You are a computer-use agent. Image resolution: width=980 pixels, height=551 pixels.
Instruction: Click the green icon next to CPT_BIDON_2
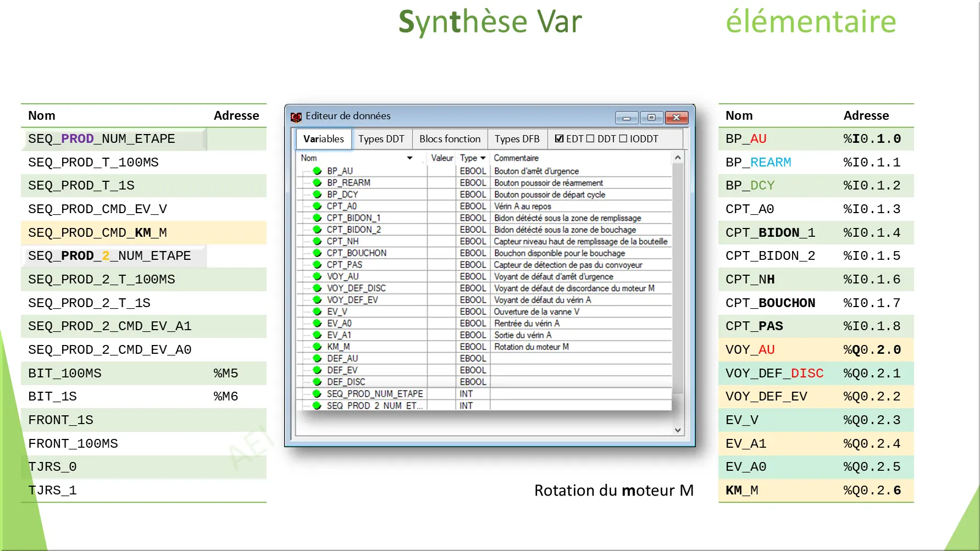(317, 229)
